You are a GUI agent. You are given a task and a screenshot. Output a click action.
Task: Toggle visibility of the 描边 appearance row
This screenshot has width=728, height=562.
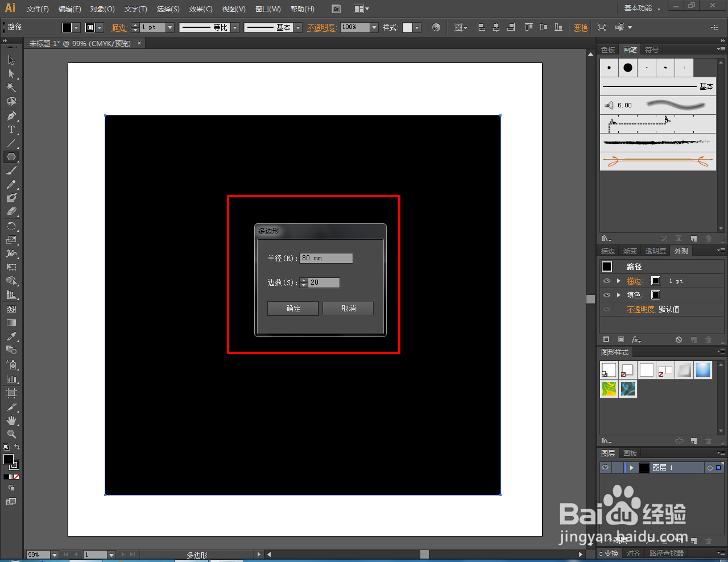click(607, 281)
